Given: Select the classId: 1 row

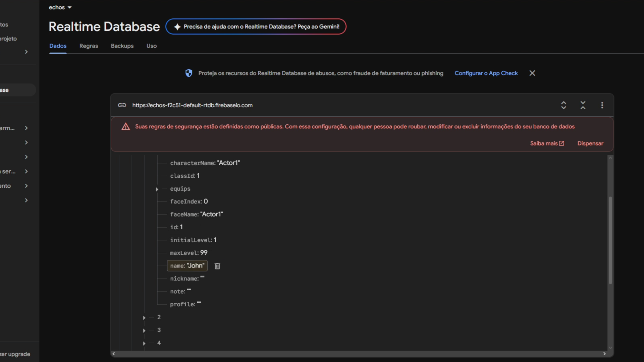Looking at the screenshot, I should click(x=185, y=176).
